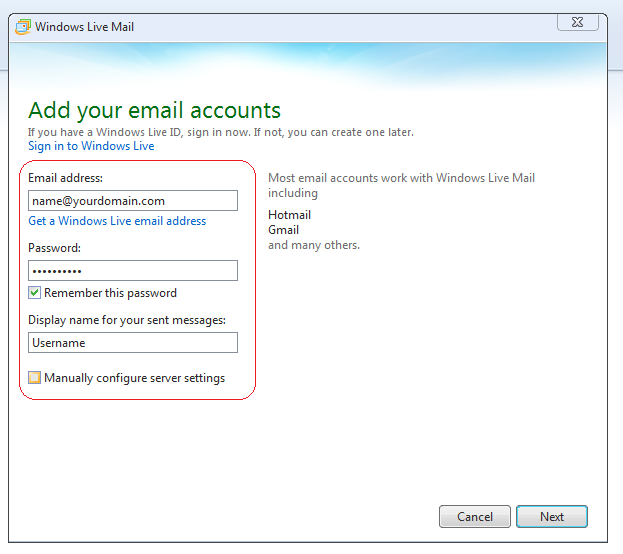Click the 'and many others.' text
Viewport: 623px width, 554px height.
click(314, 245)
